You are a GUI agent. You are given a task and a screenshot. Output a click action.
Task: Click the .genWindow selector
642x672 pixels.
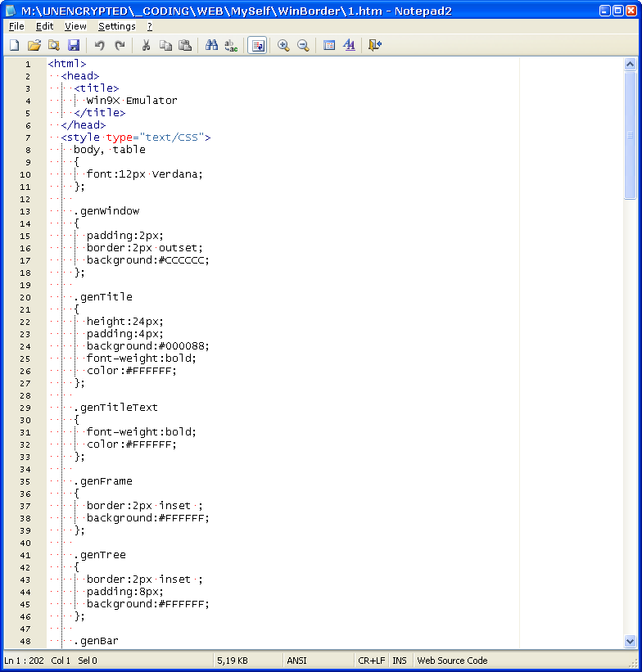pyautogui.click(x=106, y=211)
